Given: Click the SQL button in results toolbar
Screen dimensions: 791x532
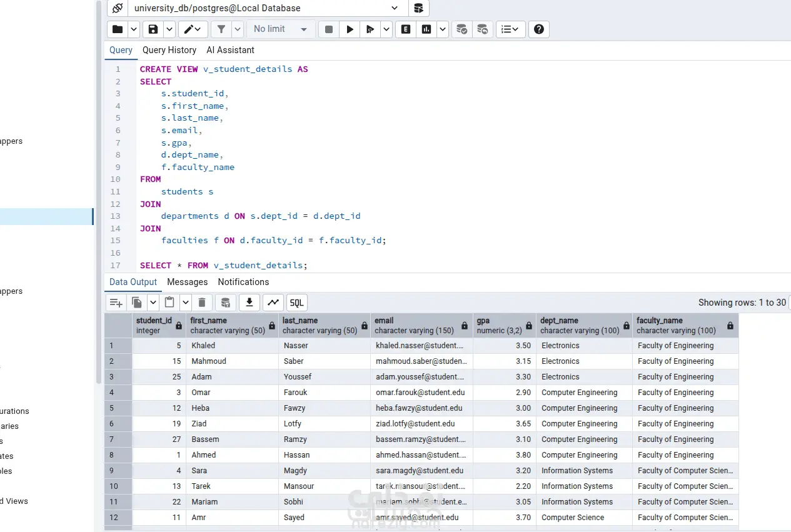Looking at the screenshot, I should coord(296,303).
